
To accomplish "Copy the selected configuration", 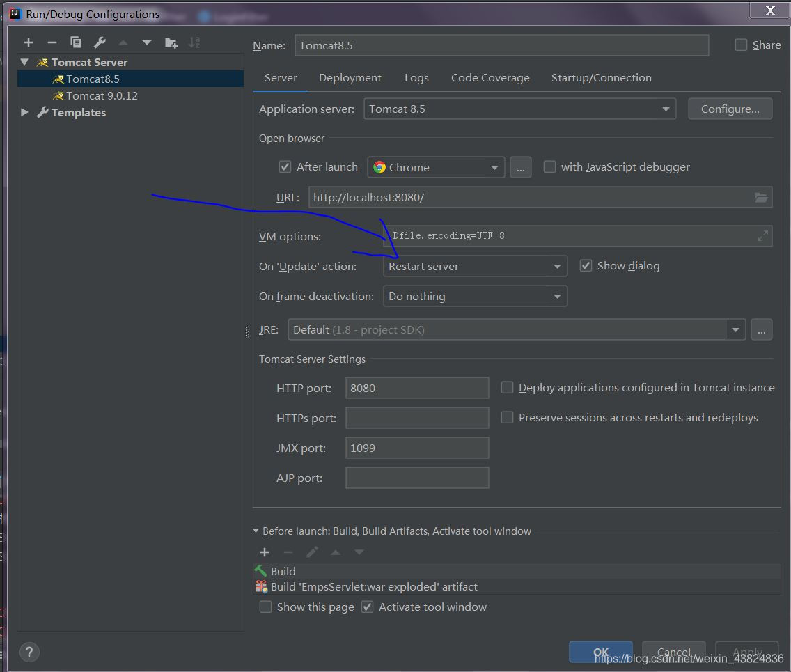I will [x=76, y=42].
